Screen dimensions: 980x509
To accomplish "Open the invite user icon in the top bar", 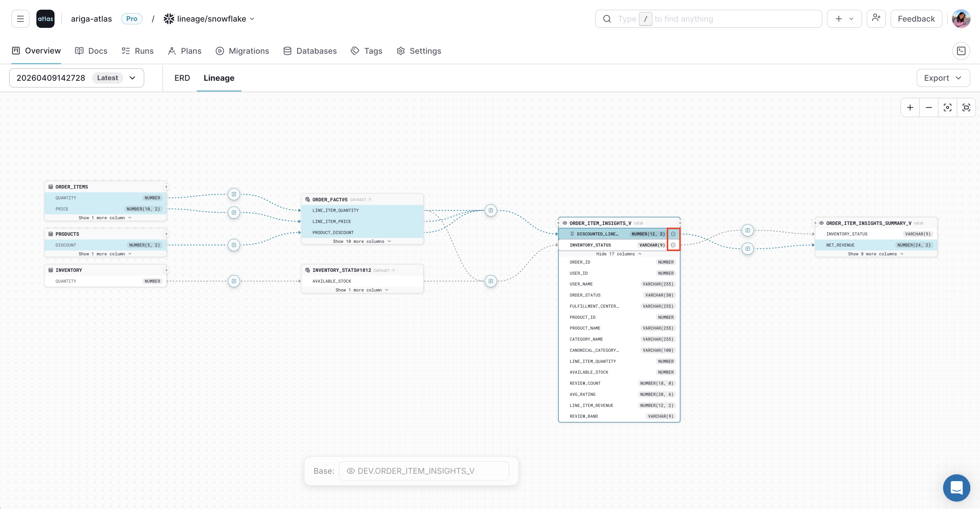I will (x=876, y=18).
